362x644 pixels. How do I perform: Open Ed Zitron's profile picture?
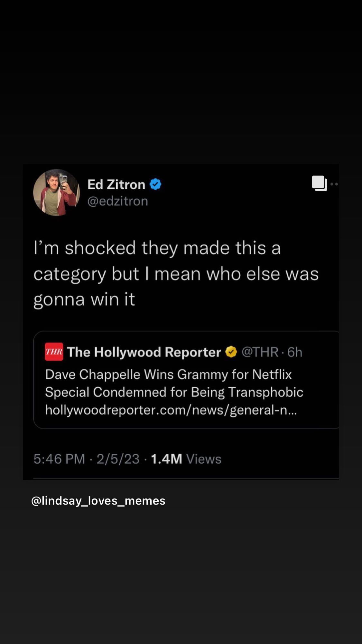[x=56, y=193]
